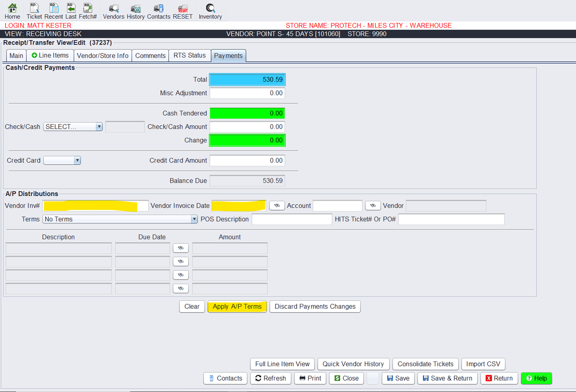Open the Ticket toolbar icon
The height and width of the screenshot is (392, 576).
click(x=34, y=11)
